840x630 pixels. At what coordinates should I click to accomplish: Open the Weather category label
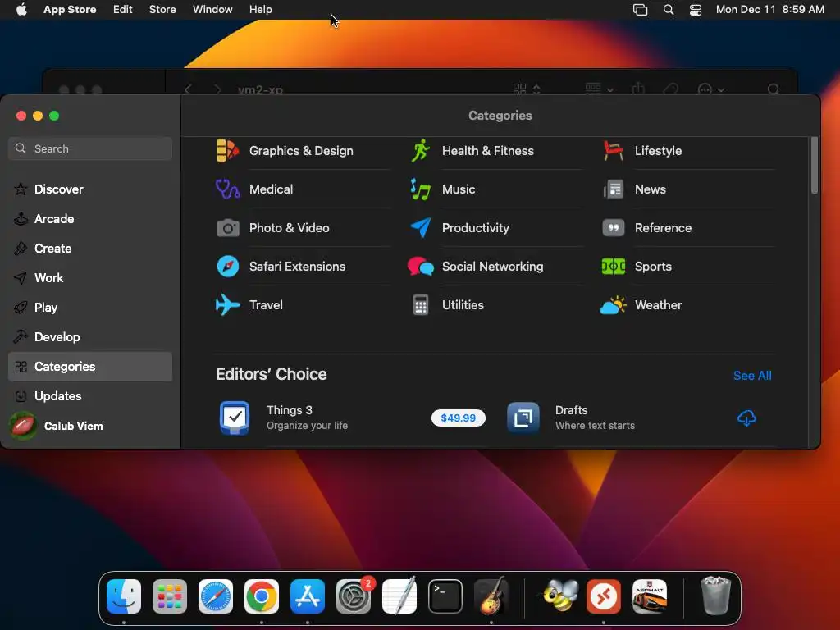tap(658, 305)
